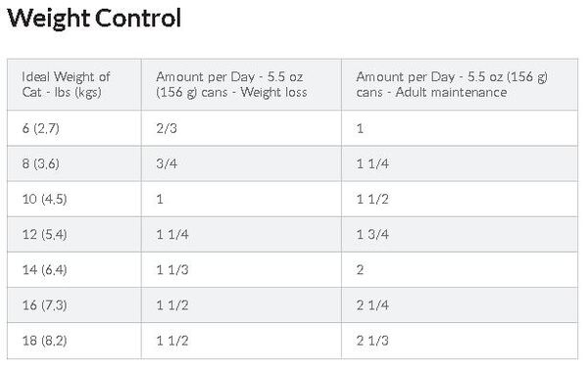Click adult maintenance value for 10 lbs row
This screenshot has height=369, width=588.
coord(372,199)
